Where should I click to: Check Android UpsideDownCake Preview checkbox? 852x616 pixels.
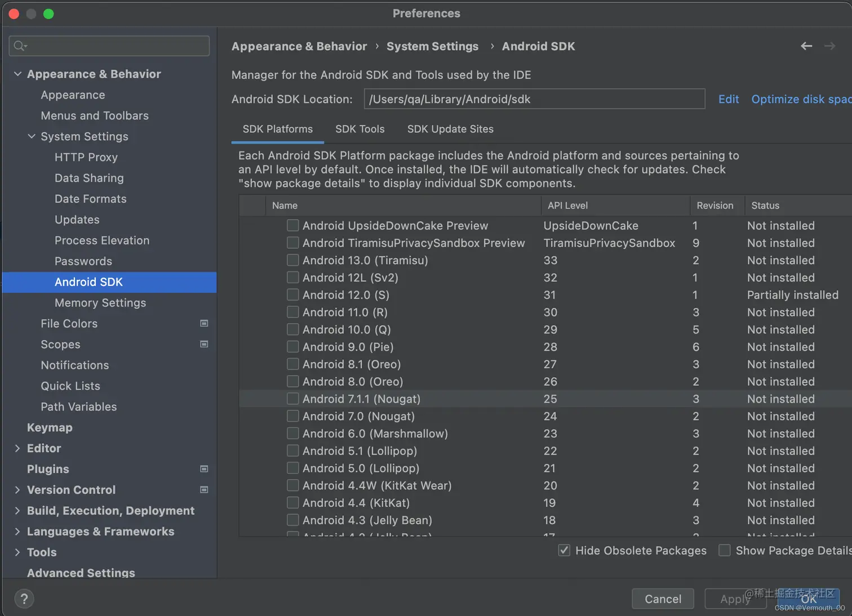click(x=292, y=225)
